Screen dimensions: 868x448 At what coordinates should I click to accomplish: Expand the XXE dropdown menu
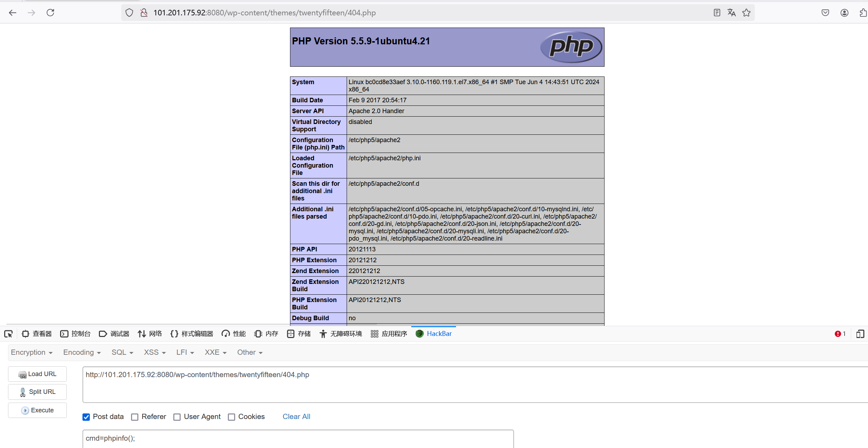216,352
